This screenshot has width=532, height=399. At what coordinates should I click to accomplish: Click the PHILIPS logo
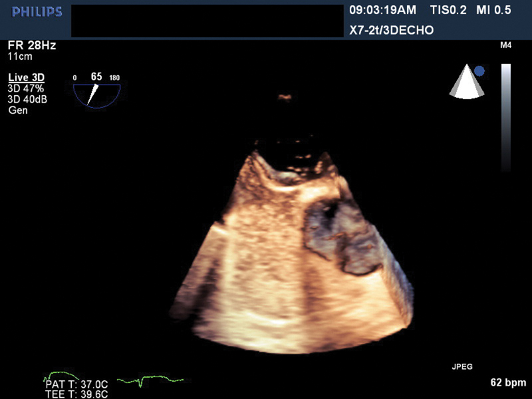(x=37, y=12)
